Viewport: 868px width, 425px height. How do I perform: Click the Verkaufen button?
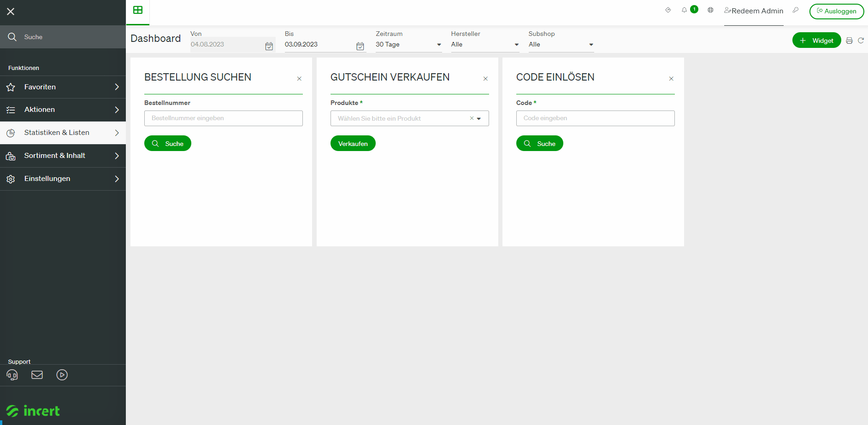pos(353,144)
